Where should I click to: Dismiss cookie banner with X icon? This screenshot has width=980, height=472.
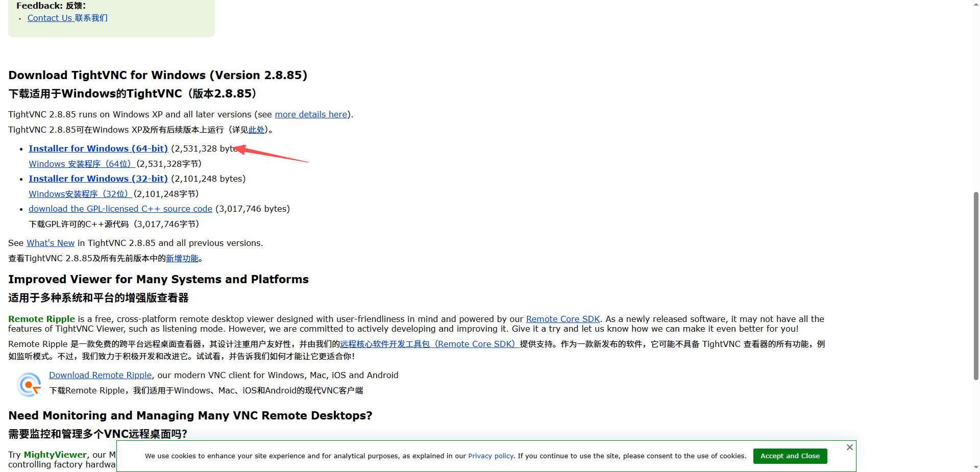[x=850, y=447]
